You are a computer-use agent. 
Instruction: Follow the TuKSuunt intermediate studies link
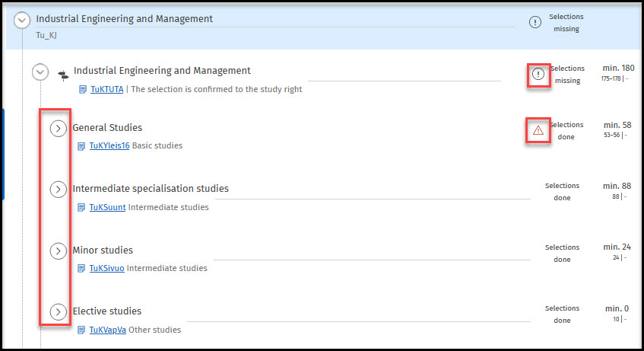click(x=107, y=207)
